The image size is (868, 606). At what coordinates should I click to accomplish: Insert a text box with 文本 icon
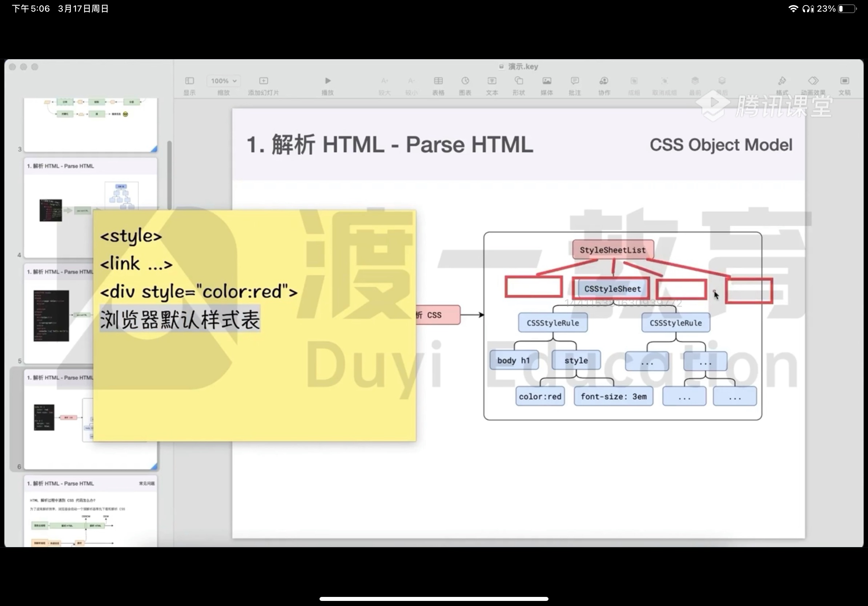tap(492, 81)
